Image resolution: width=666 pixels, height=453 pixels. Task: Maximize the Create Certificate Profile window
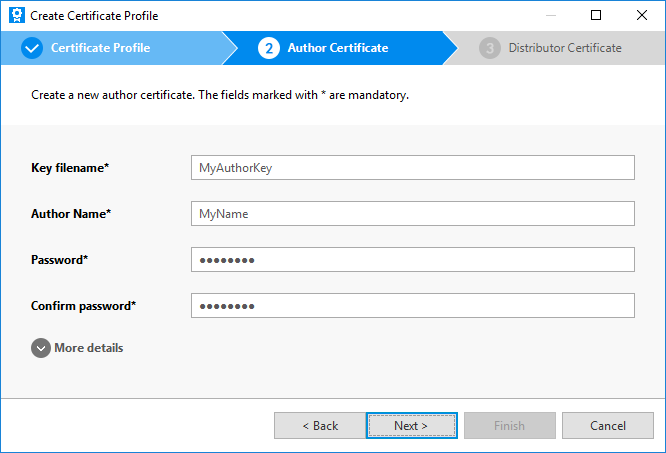coord(596,16)
